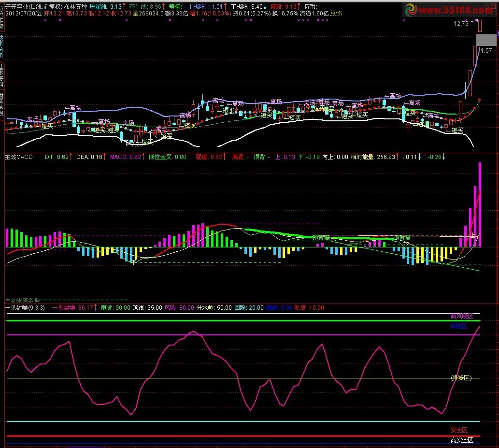Open the 技术分析 side tab
The width and height of the screenshot is (499, 448).
[1, 46]
